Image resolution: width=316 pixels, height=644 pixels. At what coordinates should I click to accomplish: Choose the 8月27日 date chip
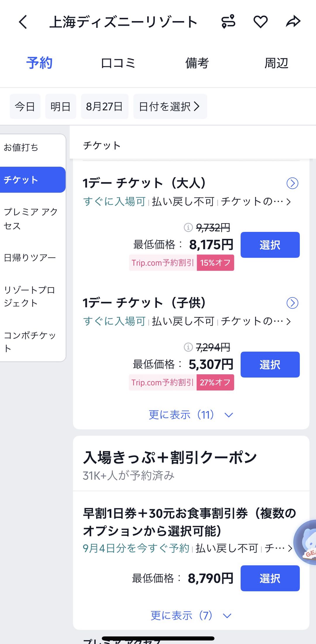pyautogui.click(x=104, y=107)
